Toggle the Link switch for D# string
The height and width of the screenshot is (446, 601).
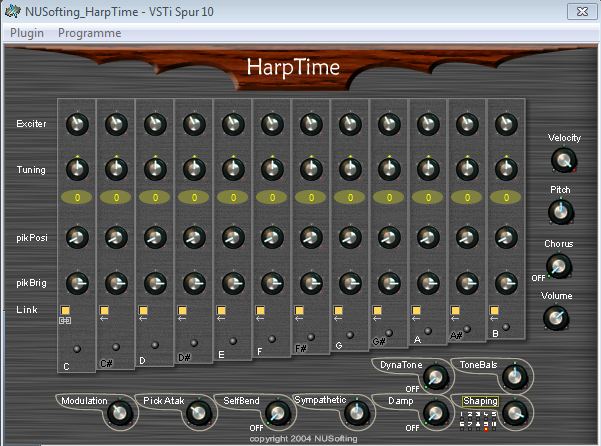coord(182,310)
